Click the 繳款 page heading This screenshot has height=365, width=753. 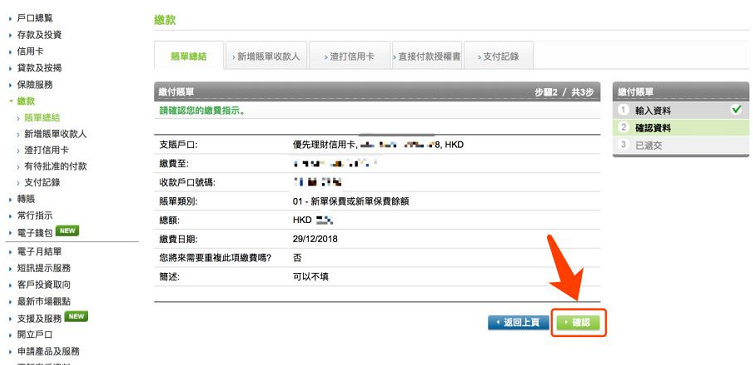(165, 20)
